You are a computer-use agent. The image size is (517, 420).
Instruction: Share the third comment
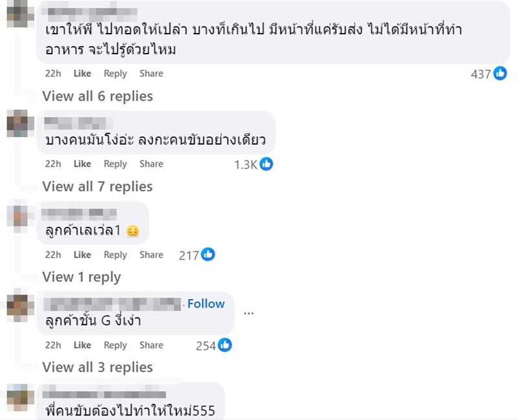pos(151,255)
